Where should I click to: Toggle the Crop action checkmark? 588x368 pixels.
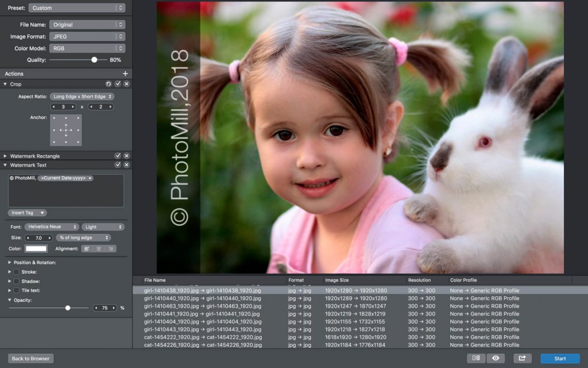[x=118, y=83]
